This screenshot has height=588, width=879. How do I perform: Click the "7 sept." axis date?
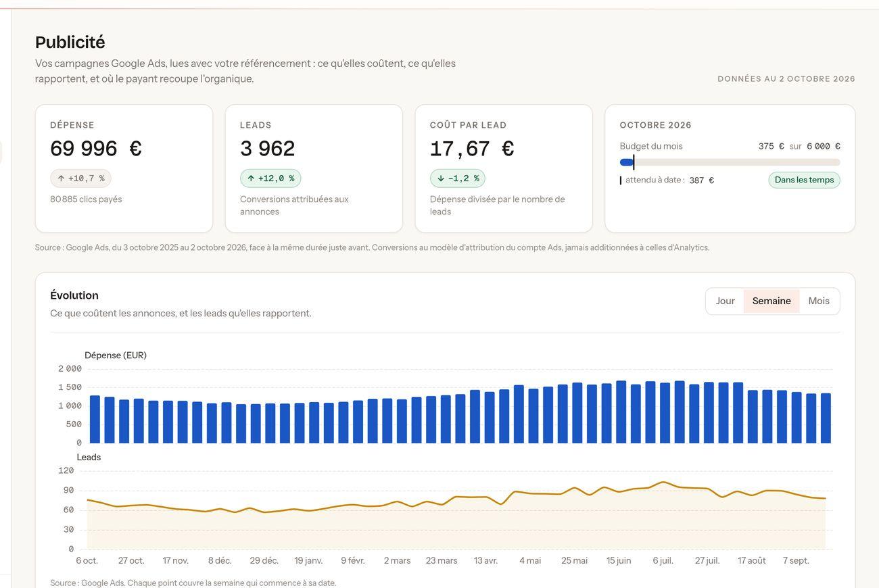point(796,561)
